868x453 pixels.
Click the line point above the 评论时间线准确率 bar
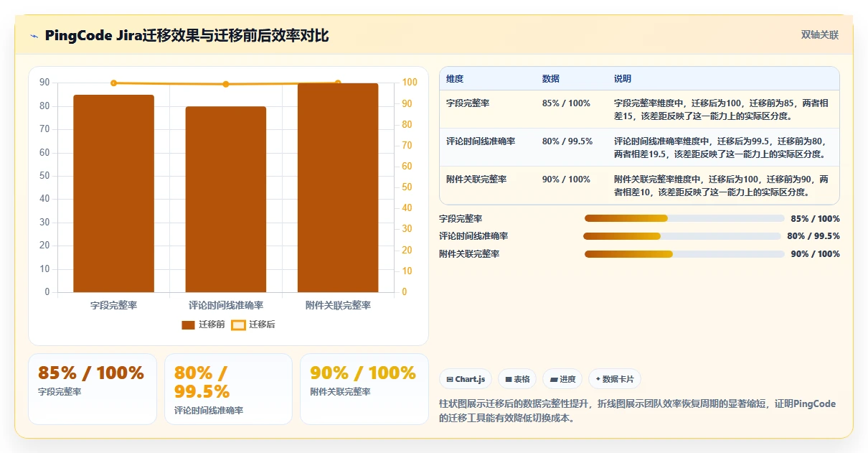[x=226, y=84]
